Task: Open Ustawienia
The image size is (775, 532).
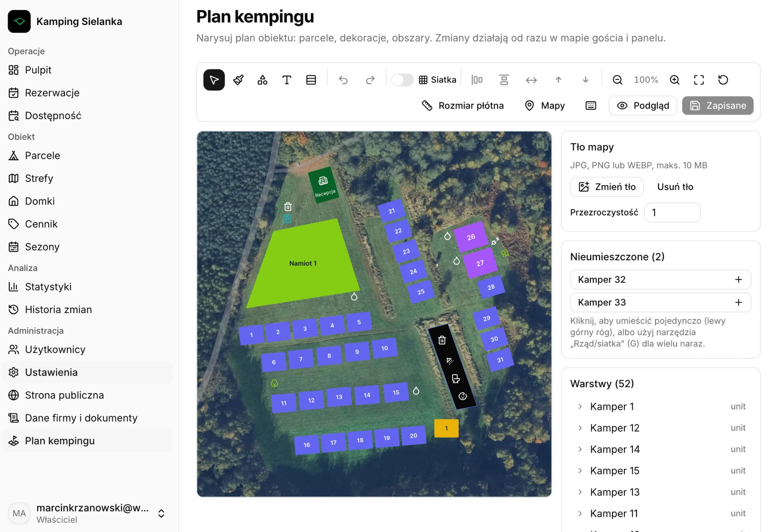Action: tap(87, 372)
